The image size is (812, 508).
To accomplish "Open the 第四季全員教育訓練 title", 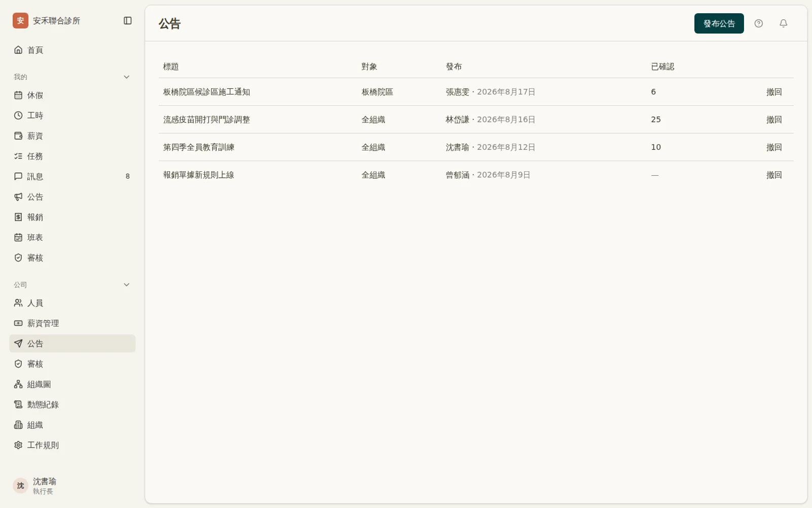I will (198, 147).
